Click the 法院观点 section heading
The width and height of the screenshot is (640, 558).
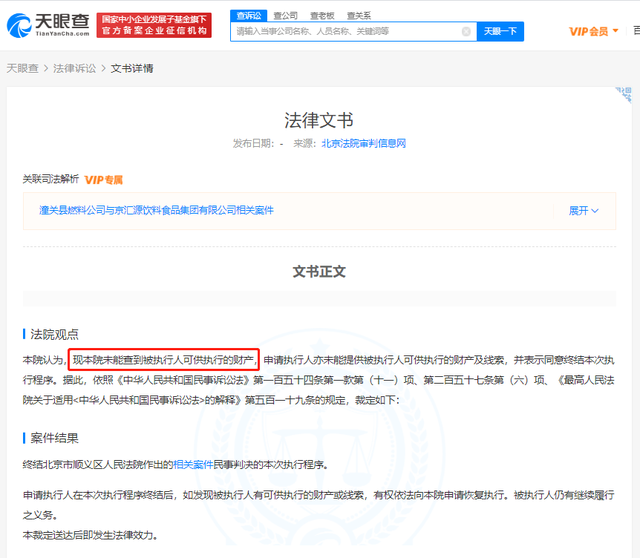point(54,334)
